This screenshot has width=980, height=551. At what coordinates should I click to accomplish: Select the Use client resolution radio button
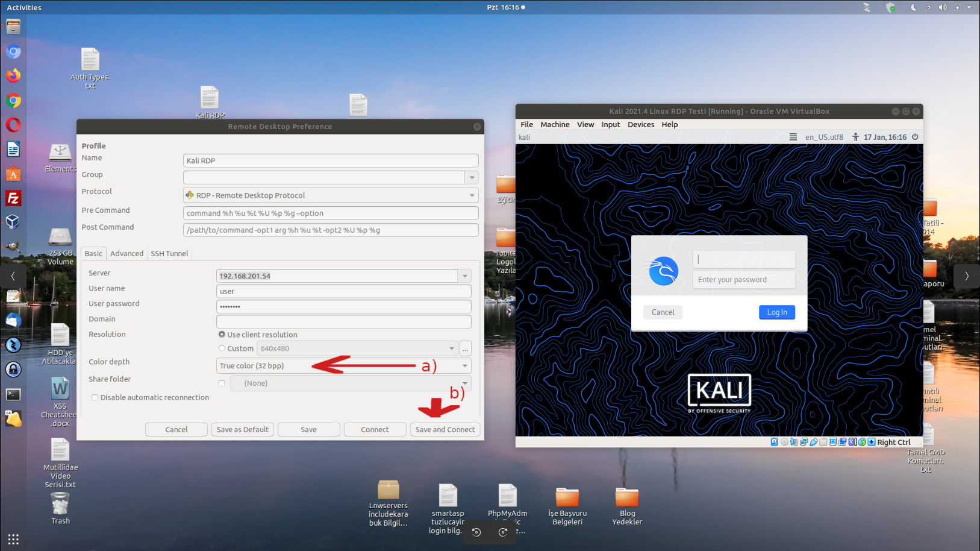(222, 335)
